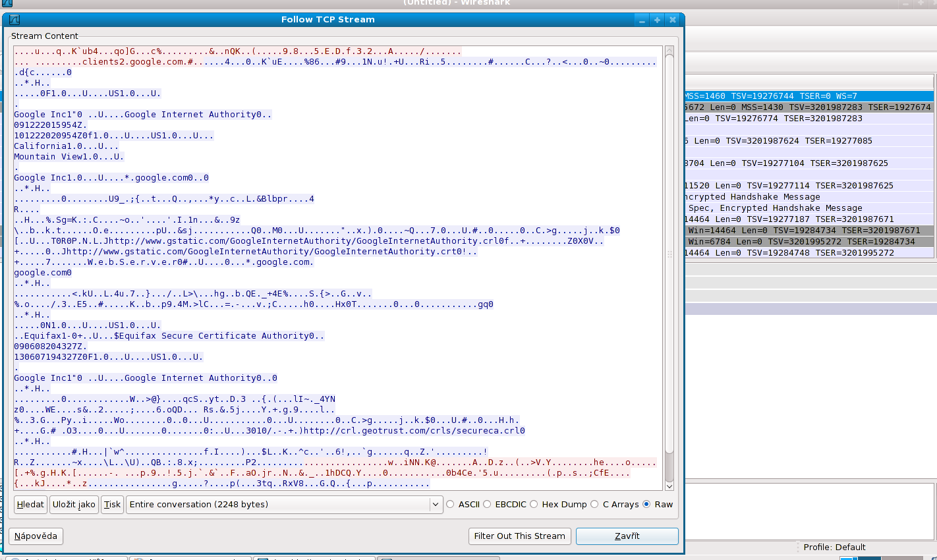Minimize the Follow TCP Stream dialog

coord(642,20)
